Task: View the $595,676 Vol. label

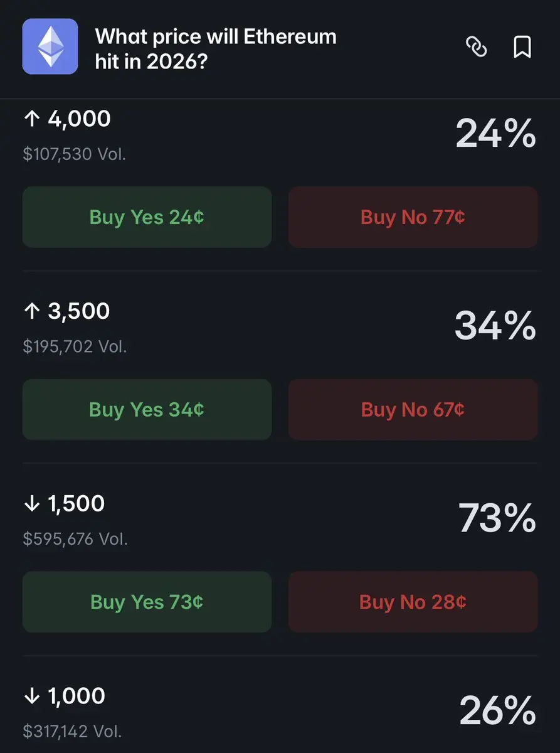Action: coord(75,539)
